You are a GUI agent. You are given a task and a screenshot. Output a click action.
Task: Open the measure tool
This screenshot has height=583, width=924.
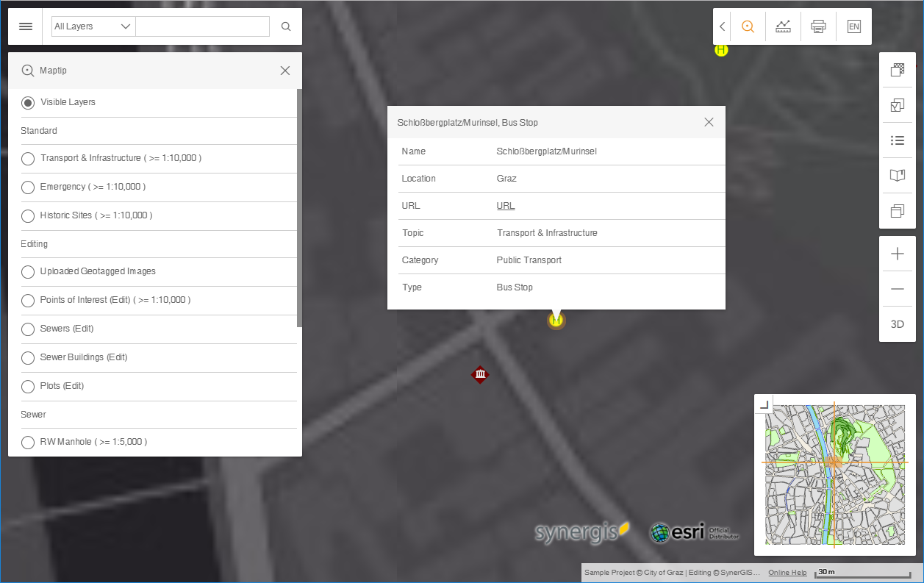coord(783,26)
